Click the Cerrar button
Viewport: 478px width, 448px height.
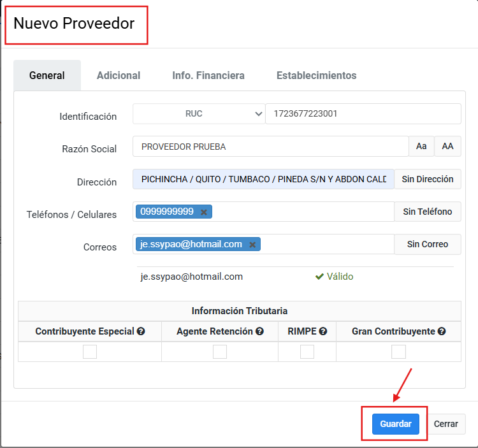(x=446, y=424)
